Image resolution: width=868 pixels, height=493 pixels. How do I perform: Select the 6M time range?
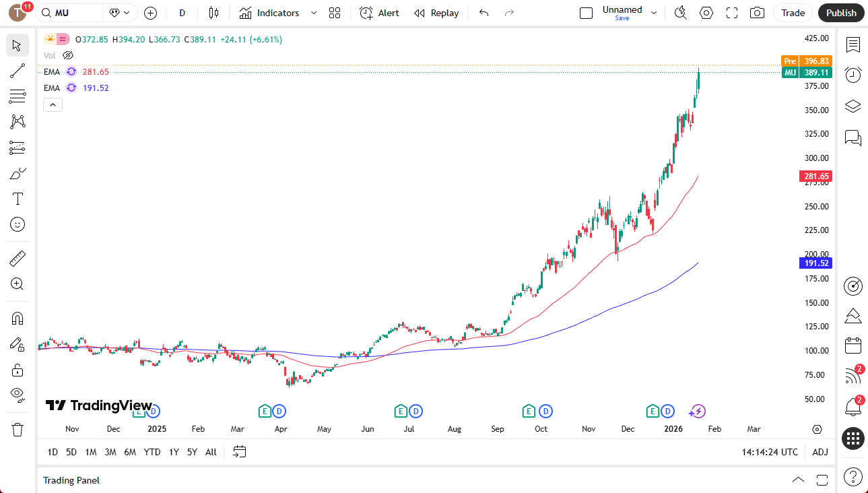[x=131, y=452]
